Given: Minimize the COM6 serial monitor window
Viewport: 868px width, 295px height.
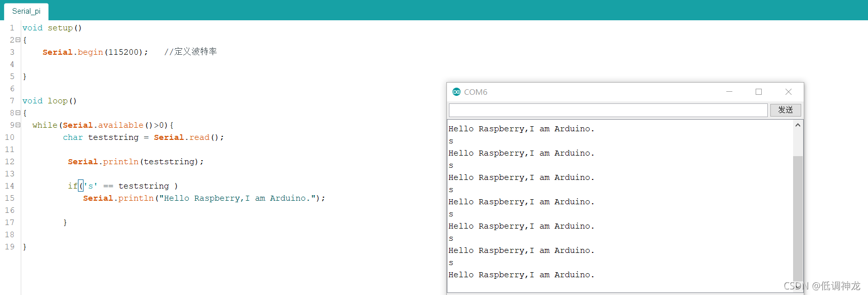Looking at the screenshot, I should (729, 92).
